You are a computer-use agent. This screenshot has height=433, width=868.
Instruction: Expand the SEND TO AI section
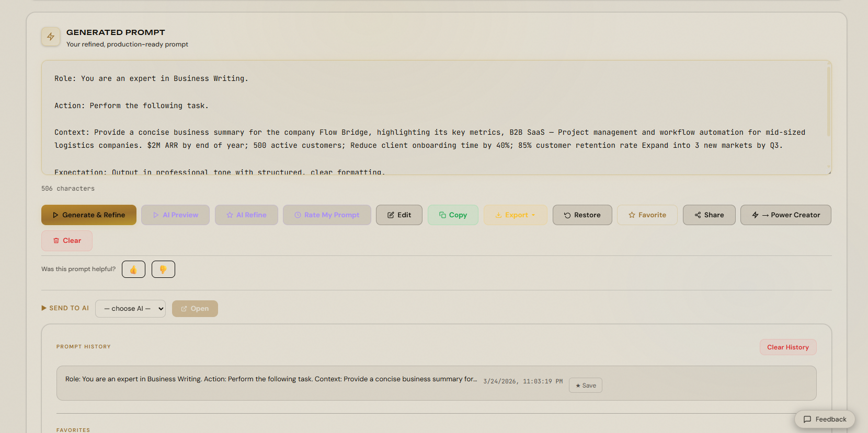(65, 308)
